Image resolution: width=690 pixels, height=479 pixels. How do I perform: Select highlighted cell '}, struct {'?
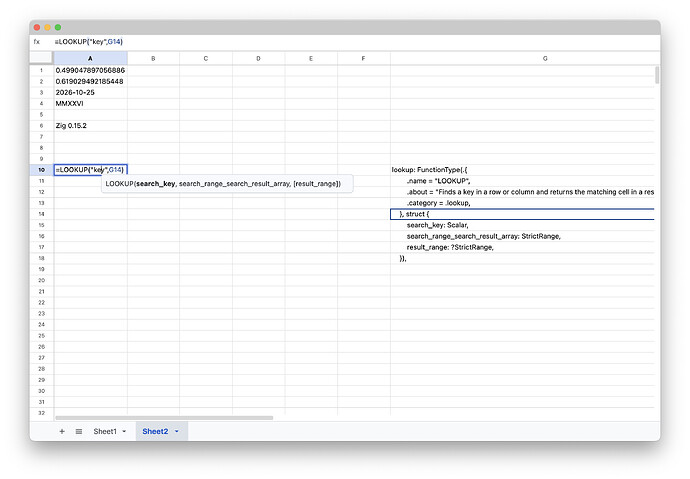(522, 214)
